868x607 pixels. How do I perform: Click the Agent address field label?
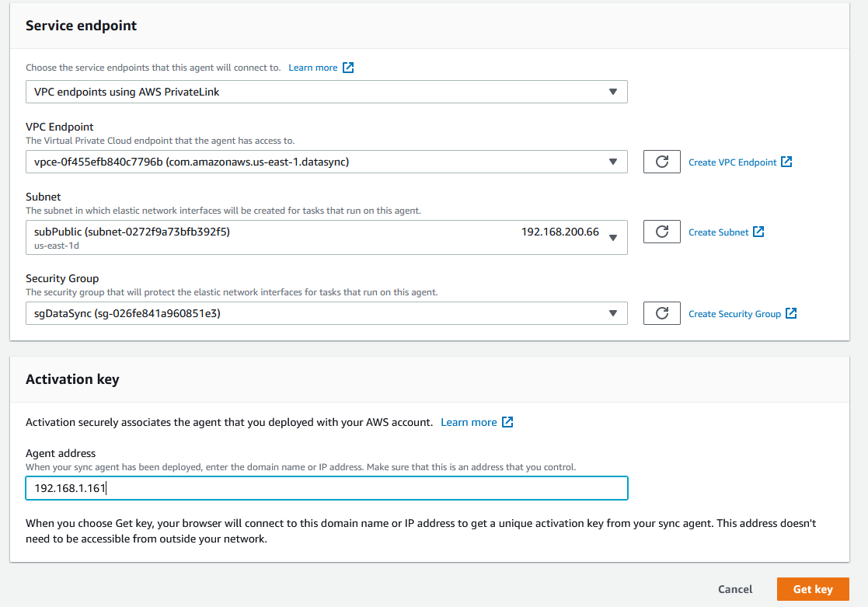61,453
